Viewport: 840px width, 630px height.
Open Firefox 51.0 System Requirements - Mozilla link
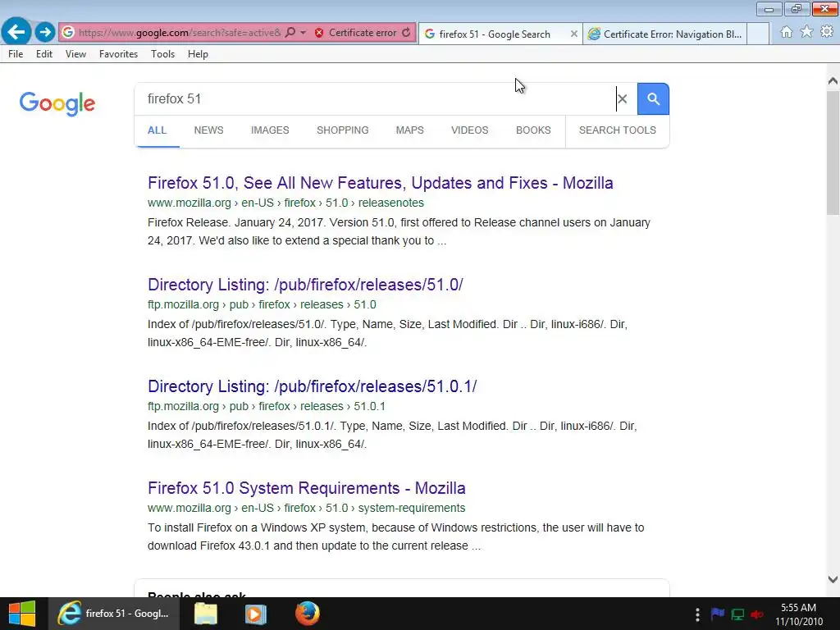pos(307,488)
